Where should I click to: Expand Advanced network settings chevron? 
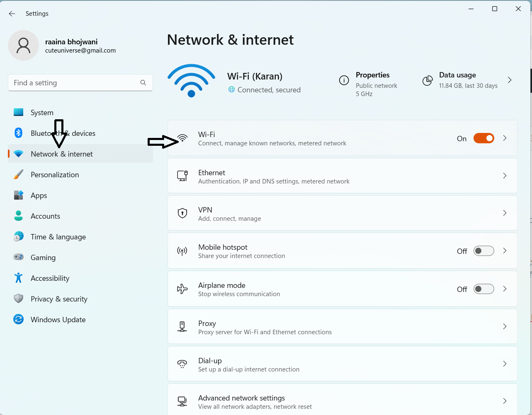point(505,401)
